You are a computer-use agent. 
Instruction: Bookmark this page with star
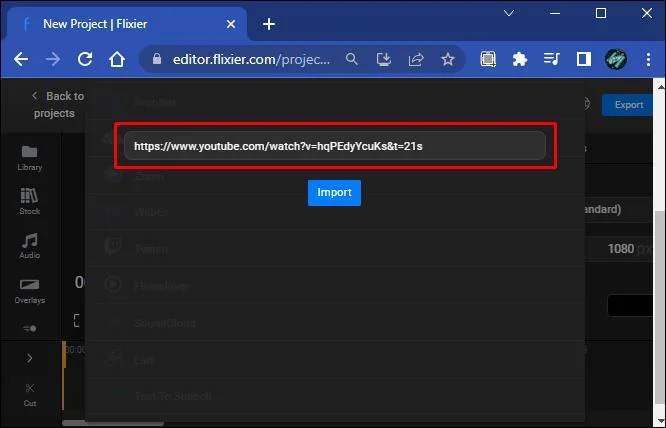coord(448,59)
